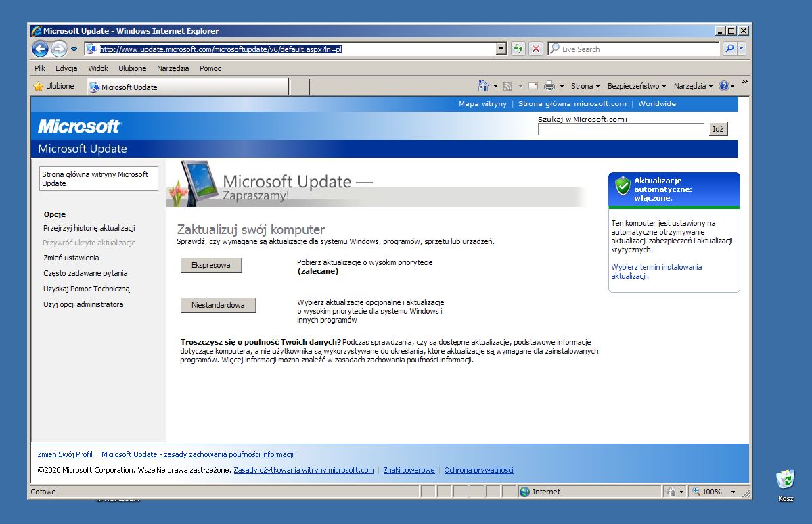This screenshot has width=812, height=524.
Task: Open a new blank tab
Action: coord(300,87)
